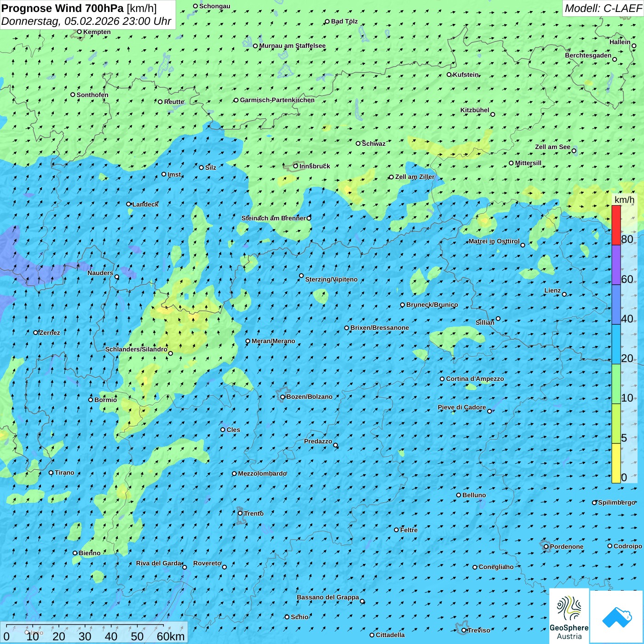Select the yellow 0 km/h legend color
The width and height of the screenshot is (644, 644).
tap(616, 463)
